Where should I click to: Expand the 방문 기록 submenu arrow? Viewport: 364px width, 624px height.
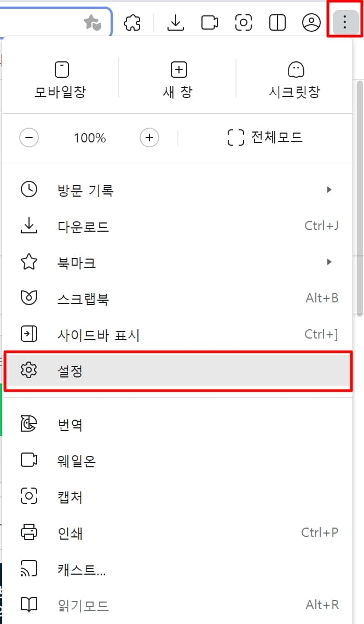(330, 190)
